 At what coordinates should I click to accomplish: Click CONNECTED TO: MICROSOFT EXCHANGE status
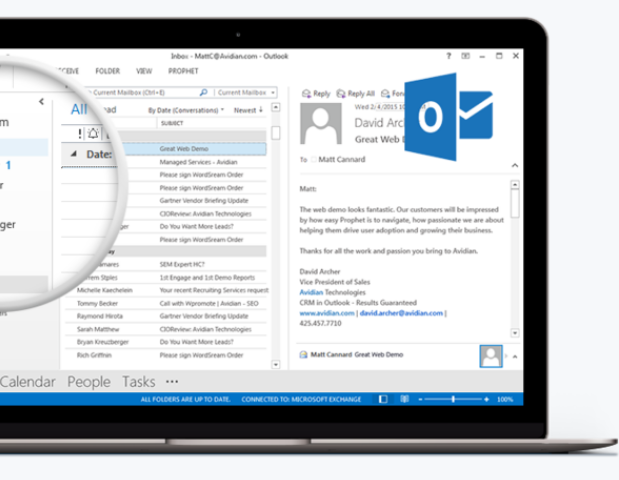(x=301, y=399)
